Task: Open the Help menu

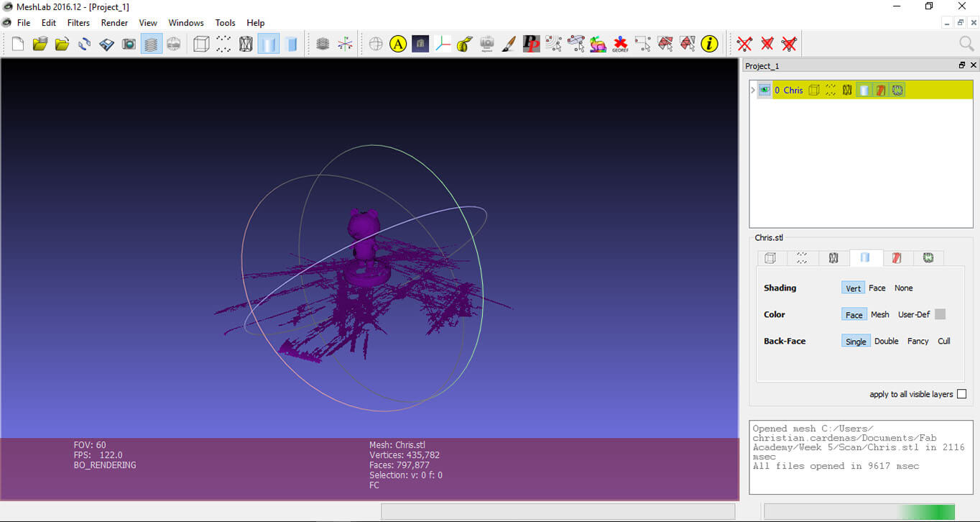Action: pos(255,22)
